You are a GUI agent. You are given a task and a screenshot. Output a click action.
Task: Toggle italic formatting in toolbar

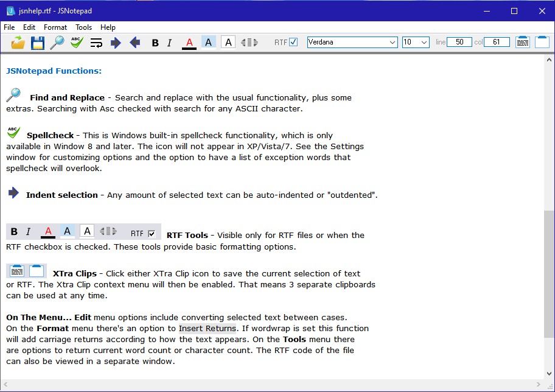coord(170,43)
